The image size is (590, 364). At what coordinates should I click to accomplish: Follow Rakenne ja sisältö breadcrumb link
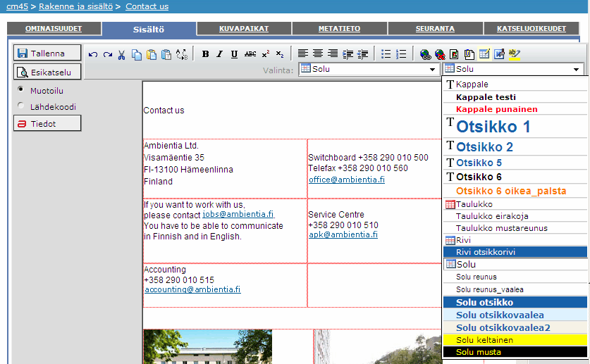[x=75, y=6]
